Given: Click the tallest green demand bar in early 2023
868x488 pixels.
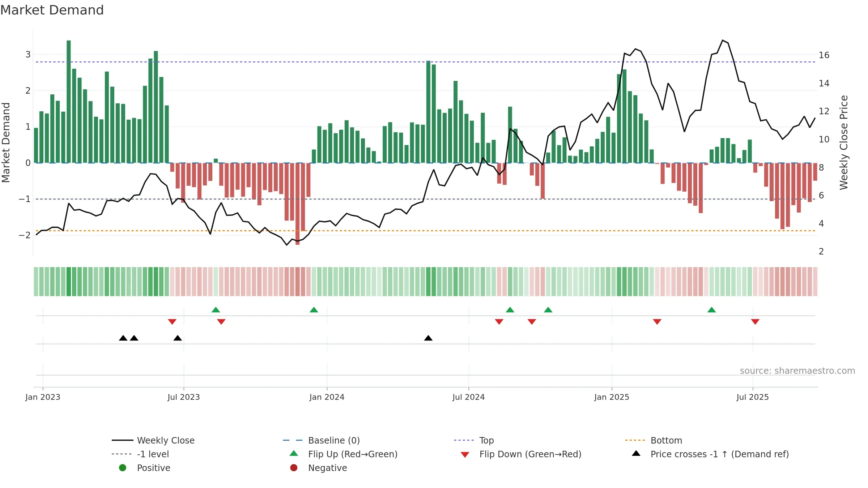Looking at the screenshot, I should (69, 102).
